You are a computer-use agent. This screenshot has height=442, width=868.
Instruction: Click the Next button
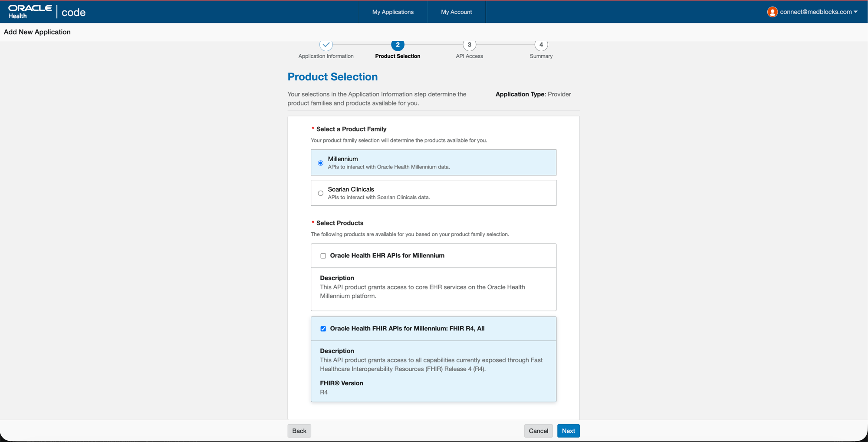pos(568,431)
